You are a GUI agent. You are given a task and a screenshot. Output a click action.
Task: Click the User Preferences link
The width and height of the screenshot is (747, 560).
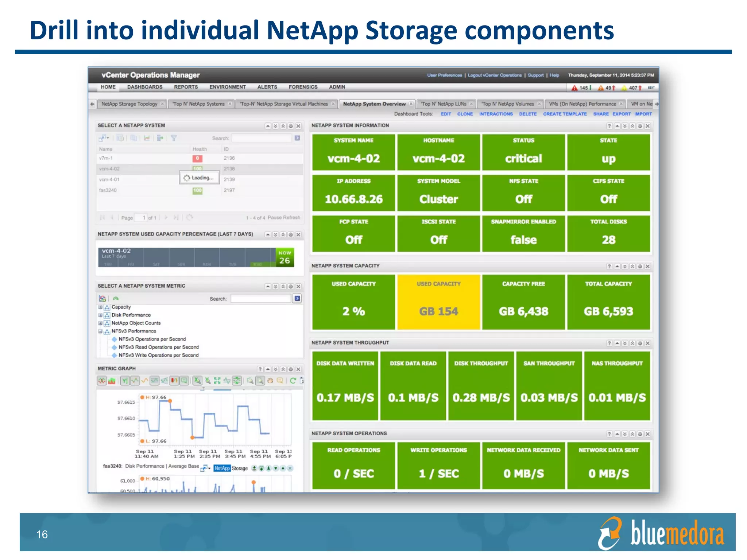point(445,75)
